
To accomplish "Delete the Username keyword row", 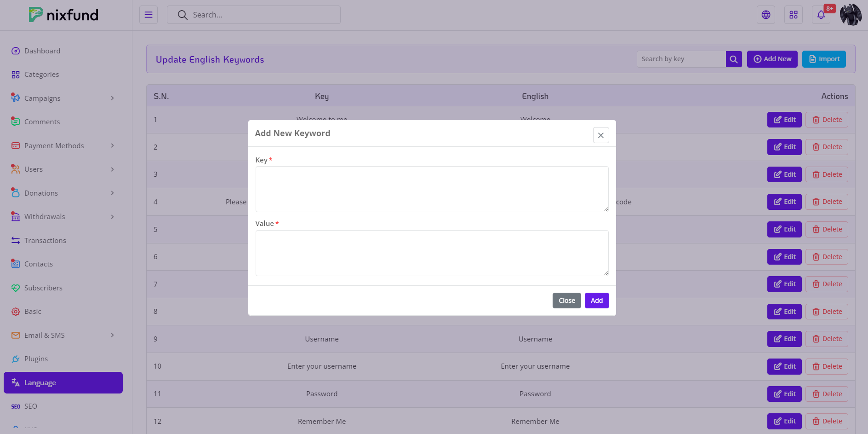I will (826, 339).
